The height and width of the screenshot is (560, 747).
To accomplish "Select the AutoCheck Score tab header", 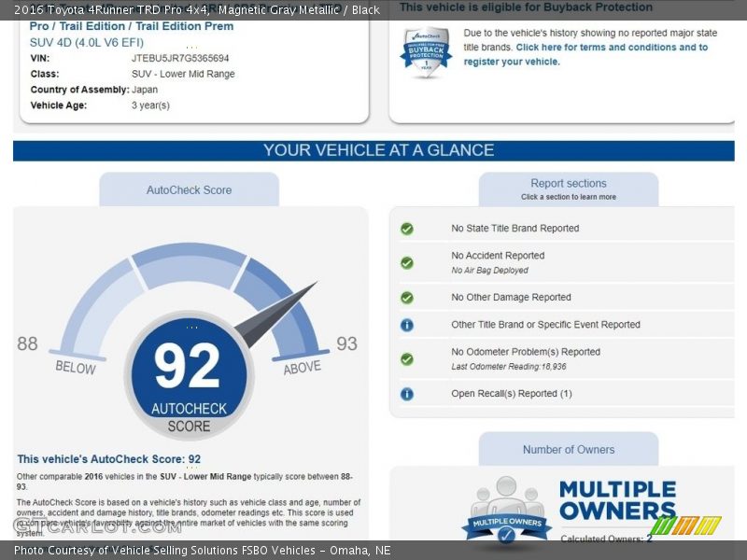I will pyautogui.click(x=189, y=189).
